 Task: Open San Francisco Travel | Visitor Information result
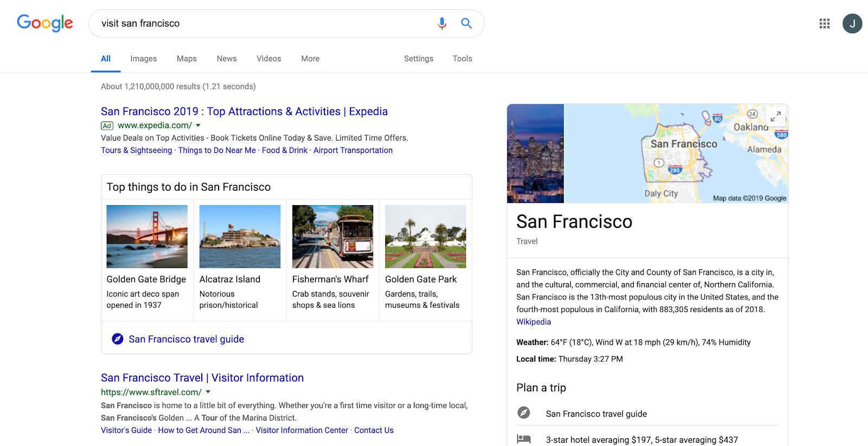point(202,378)
